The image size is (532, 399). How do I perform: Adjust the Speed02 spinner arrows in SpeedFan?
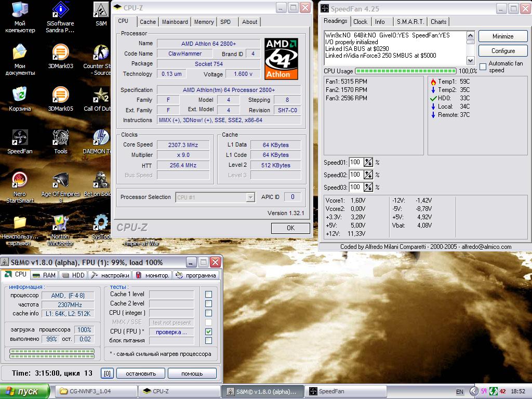pos(368,175)
